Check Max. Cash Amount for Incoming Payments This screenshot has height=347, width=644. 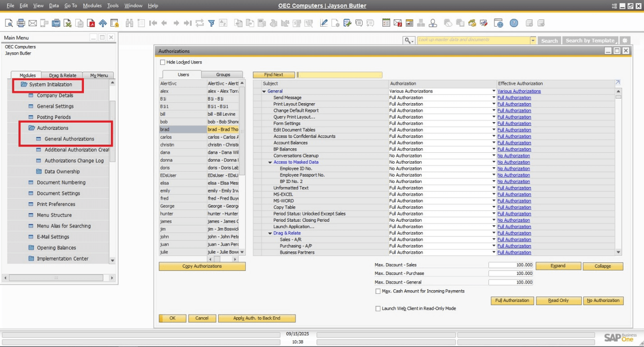click(378, 291)
